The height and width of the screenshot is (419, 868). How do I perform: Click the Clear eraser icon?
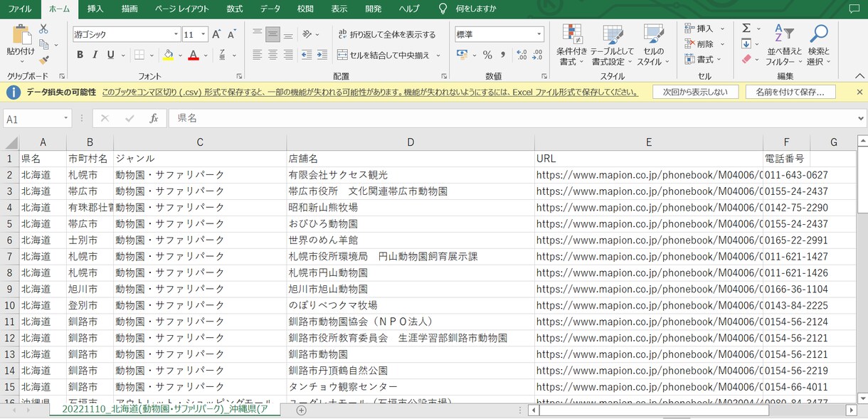click(x=746, y=60)
